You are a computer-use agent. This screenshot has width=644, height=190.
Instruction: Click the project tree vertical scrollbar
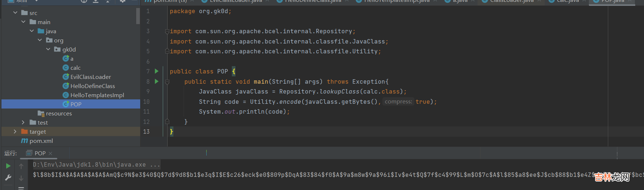point(138,16)
